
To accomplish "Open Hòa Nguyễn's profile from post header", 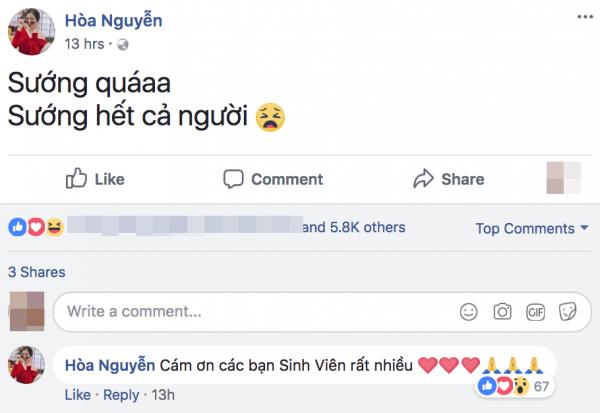I will (112, 21).
